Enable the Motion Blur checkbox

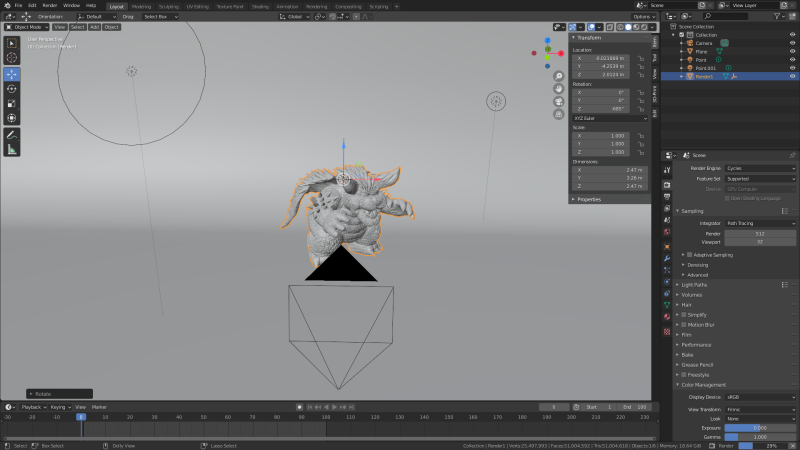tap(685, 324)
